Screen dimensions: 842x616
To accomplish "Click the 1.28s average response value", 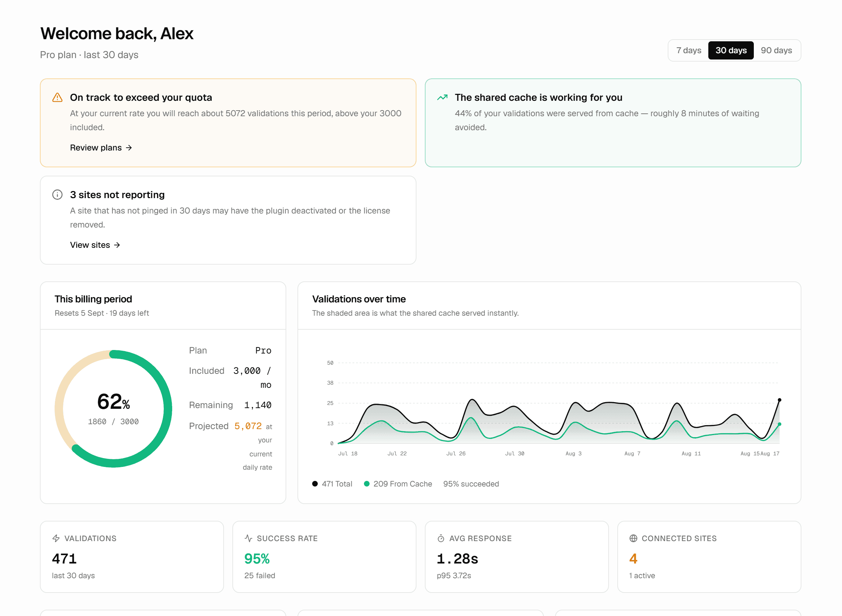I will click(x=457, y=558).
